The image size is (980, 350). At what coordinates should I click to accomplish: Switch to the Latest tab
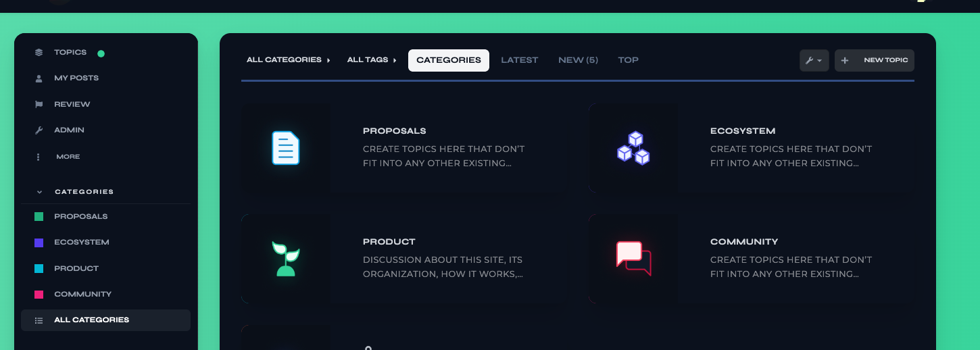tap(519, 60)
